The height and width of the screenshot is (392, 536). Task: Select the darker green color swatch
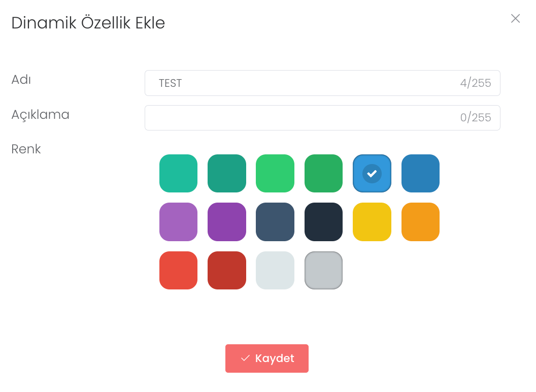coord(323,174)
